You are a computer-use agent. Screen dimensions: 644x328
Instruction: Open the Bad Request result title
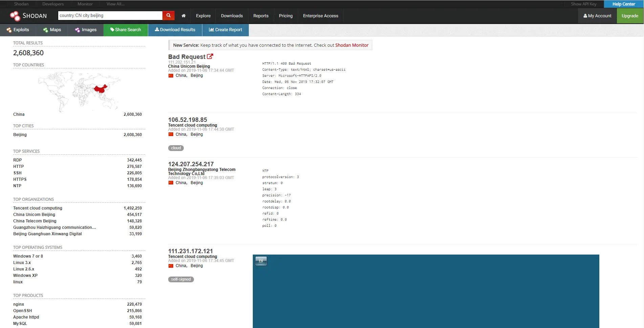pos(187,57)
